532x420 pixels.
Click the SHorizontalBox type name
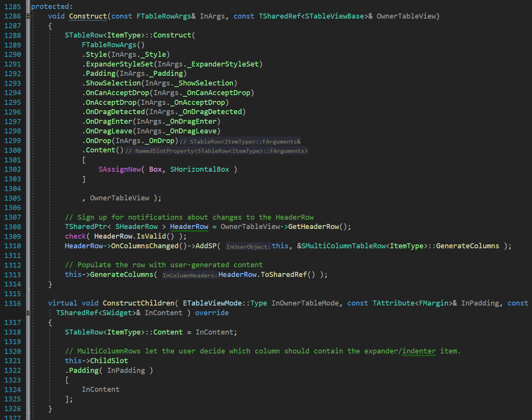click(200, 169)
